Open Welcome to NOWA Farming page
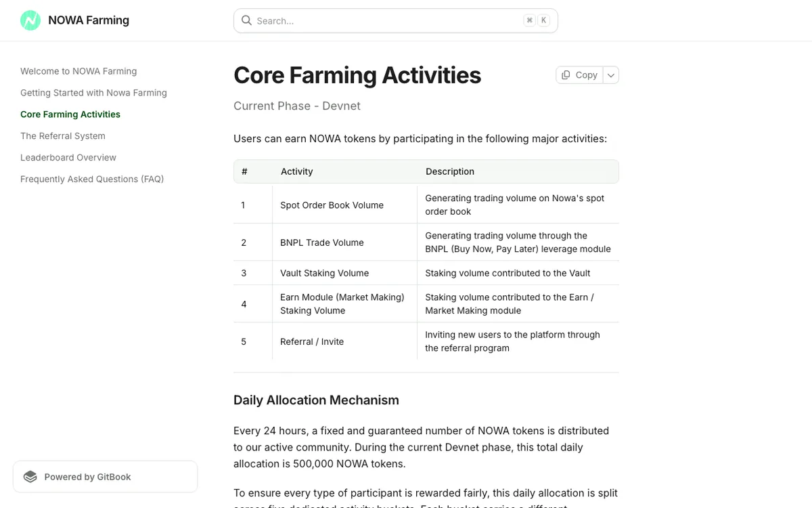This screenshot has height=508, width=812. (78, 71)
